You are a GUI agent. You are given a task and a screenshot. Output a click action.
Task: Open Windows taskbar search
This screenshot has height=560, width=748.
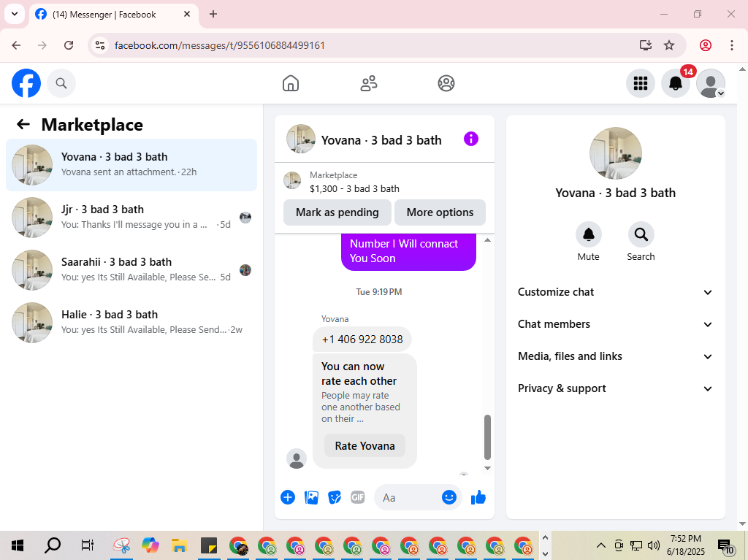pos(53,545)
